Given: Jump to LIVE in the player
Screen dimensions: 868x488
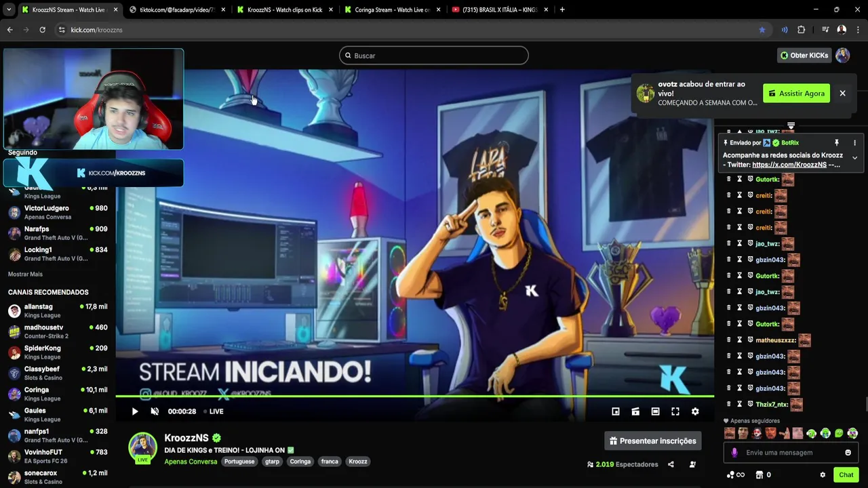Looking at the screenshot, I should tap(213, 411).
